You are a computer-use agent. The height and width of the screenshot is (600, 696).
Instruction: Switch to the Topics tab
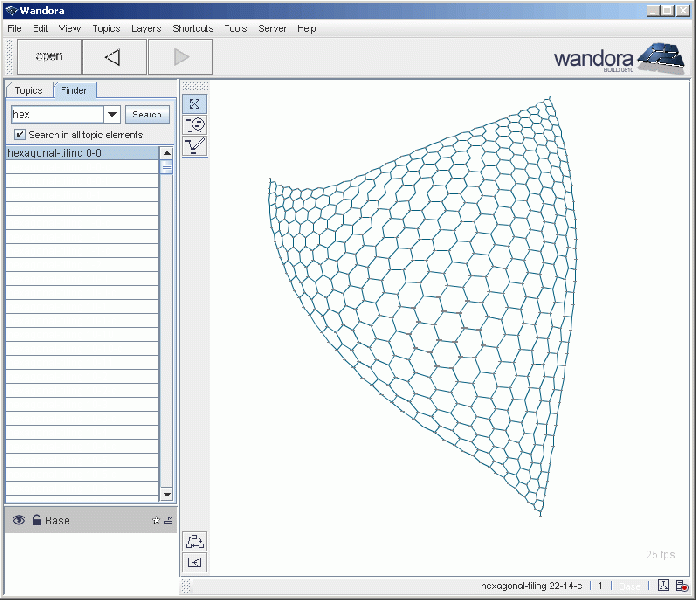(28, 90)
